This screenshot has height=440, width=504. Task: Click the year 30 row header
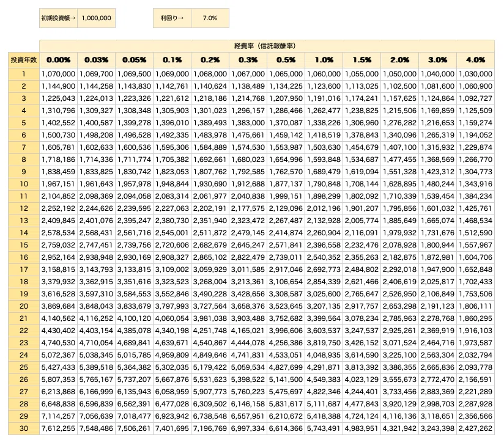pyautogui.click(x=24, y=428)
